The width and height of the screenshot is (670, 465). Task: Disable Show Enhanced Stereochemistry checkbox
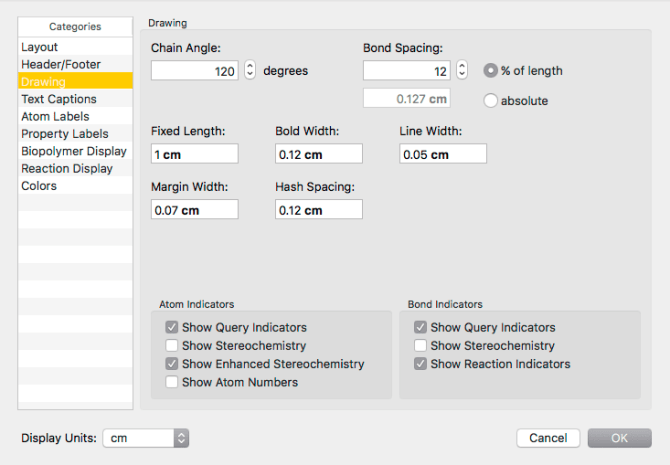tap(172, 364)
